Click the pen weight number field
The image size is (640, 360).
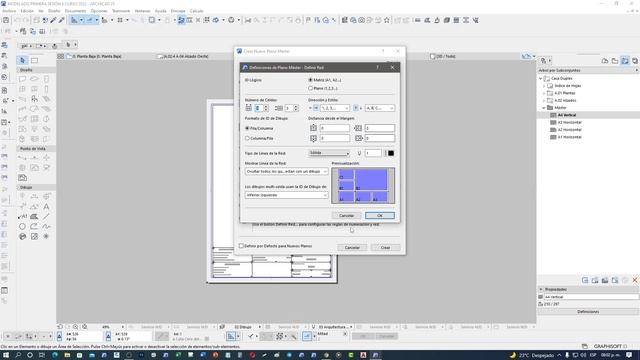[x=373, y=153]
